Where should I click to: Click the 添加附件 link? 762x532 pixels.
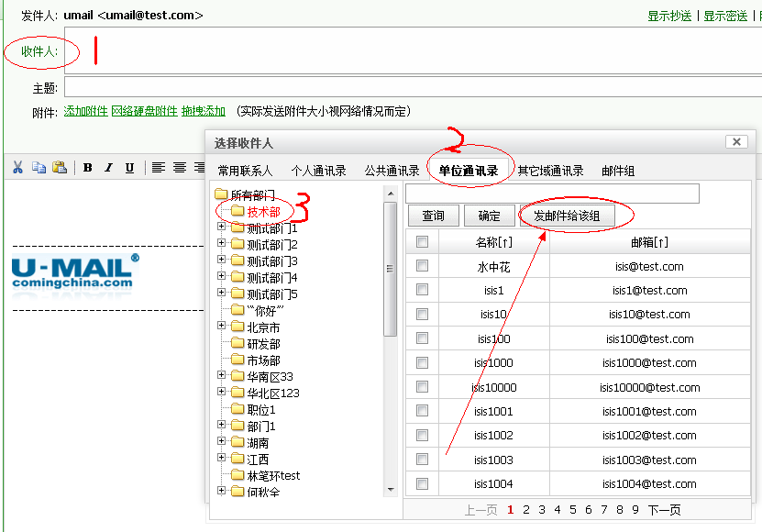pyautogui.click(x=85, y=111)
